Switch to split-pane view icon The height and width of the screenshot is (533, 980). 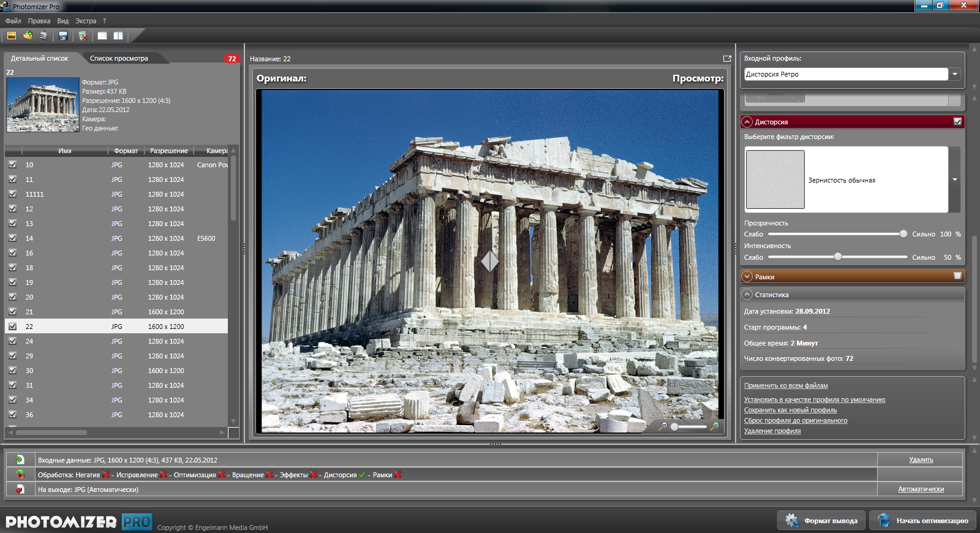click(118, 36)
